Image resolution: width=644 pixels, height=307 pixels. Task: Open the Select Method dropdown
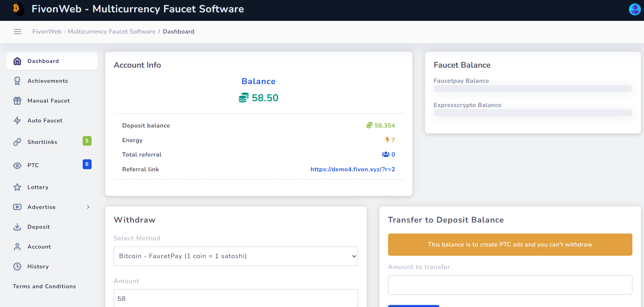click(236, 256)
